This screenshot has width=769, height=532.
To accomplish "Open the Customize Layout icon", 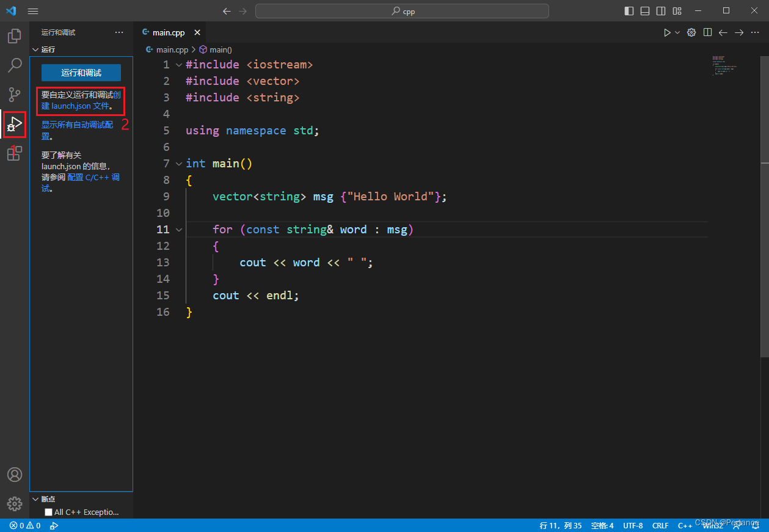I will pyautogui.click(x=677, y=11).
